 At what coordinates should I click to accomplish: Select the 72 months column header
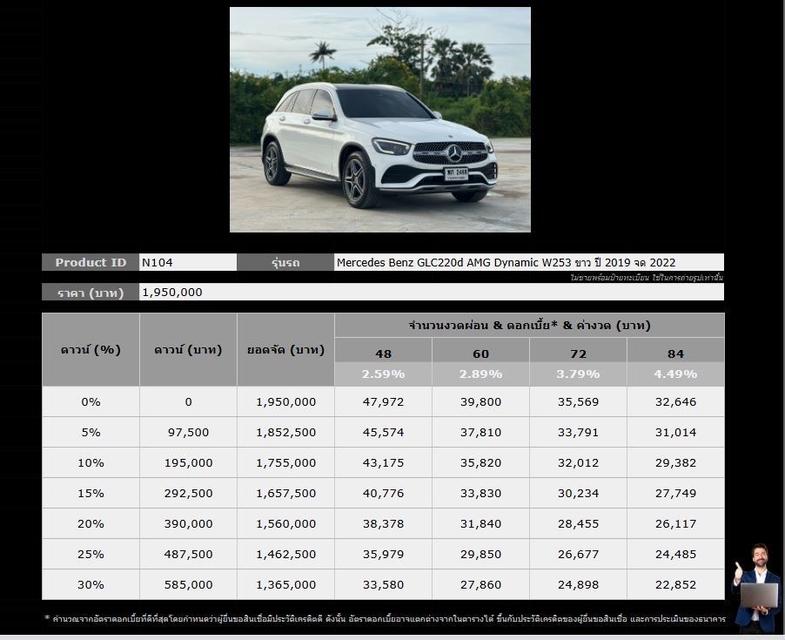pyautogui.click(x=578, y=353)
